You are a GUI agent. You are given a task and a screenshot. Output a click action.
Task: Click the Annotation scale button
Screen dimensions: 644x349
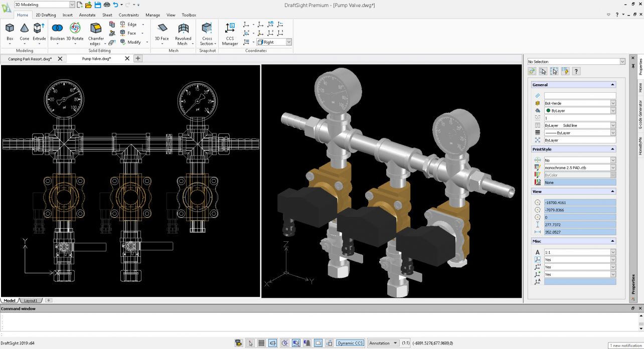tap(383, 343)
